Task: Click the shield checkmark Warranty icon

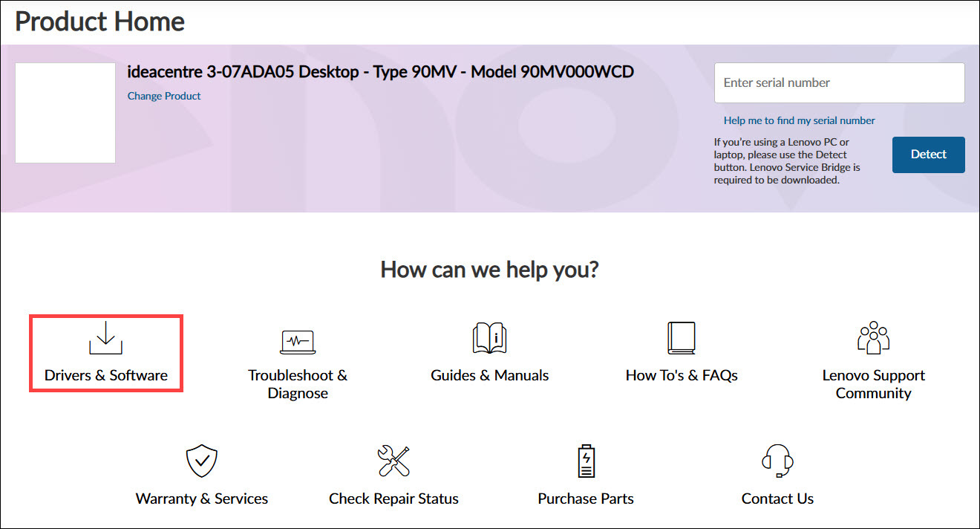Action: point(201,461)
